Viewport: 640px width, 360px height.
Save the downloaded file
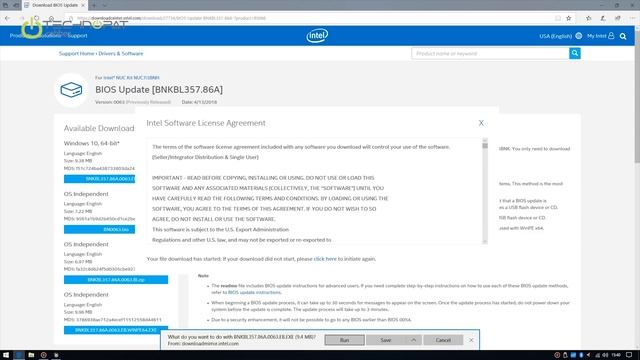(x=386, y=340)
